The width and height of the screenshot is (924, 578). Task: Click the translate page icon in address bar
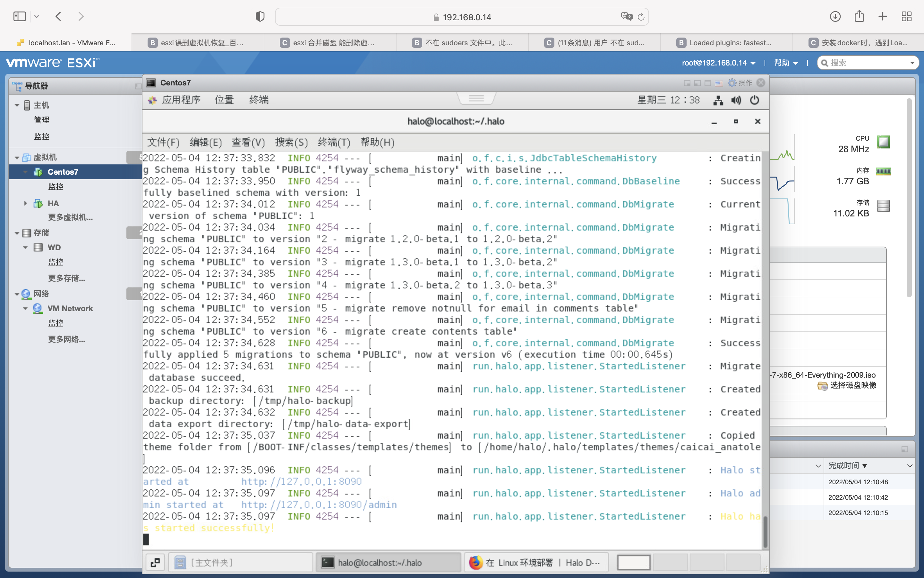point(627,16)
